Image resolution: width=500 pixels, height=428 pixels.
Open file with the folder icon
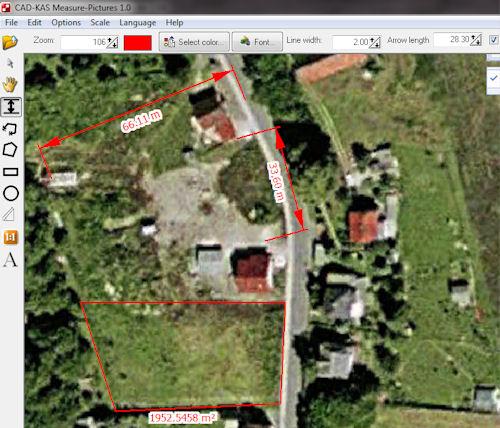click(x=10, y=42)
